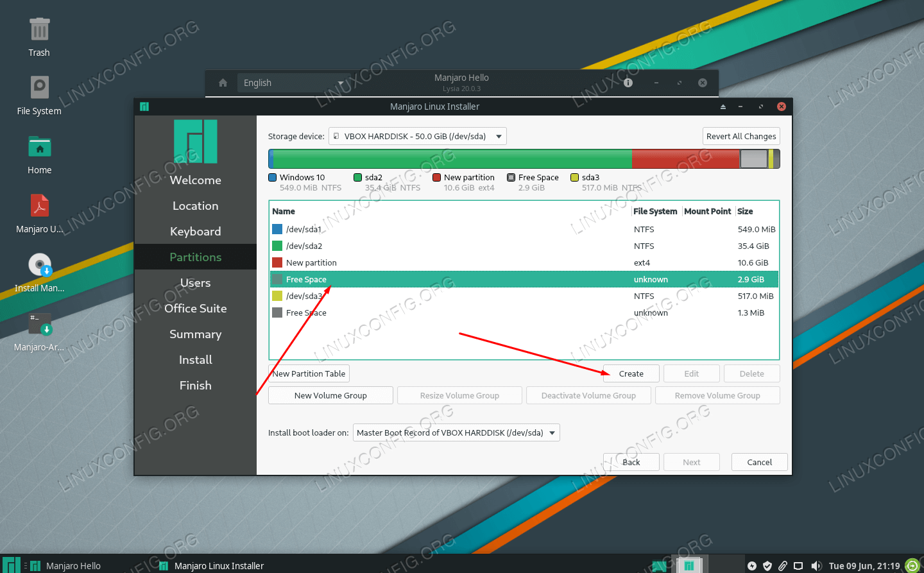Open the Manjaro User Guide PDF icon

coord(39,206)
